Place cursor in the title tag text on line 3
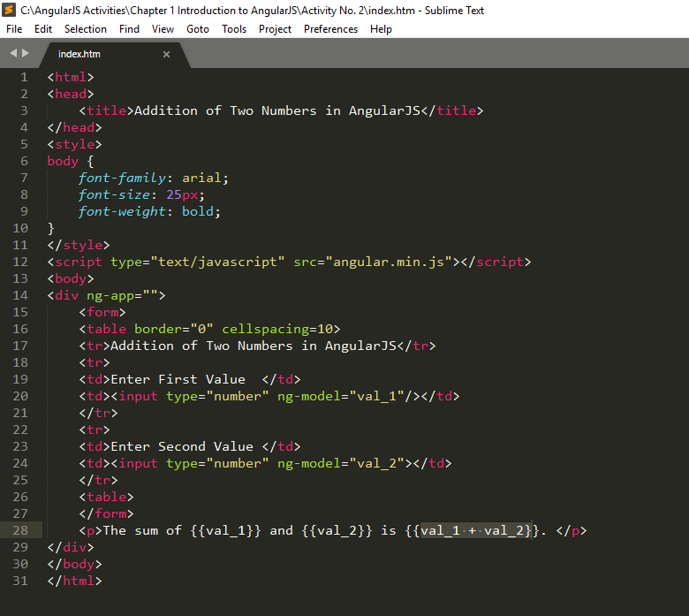Viewport: 689px width, 616px height. [276, 110]
